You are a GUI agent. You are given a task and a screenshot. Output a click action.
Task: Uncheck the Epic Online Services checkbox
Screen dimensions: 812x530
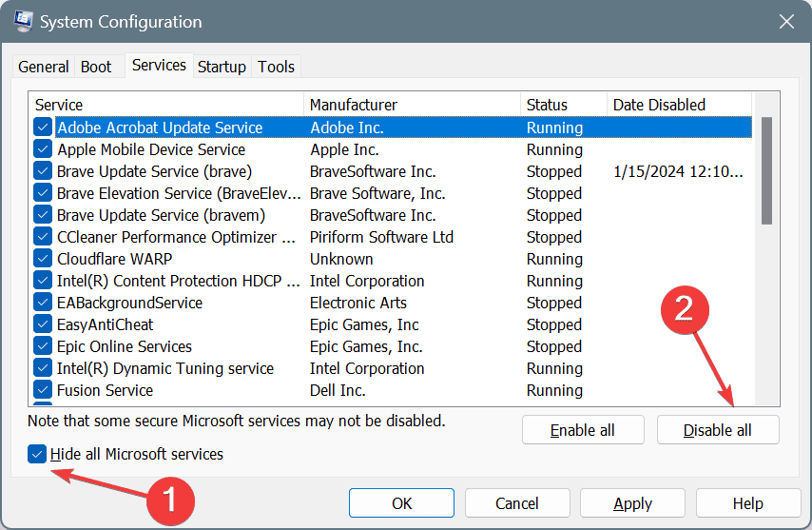43,346
